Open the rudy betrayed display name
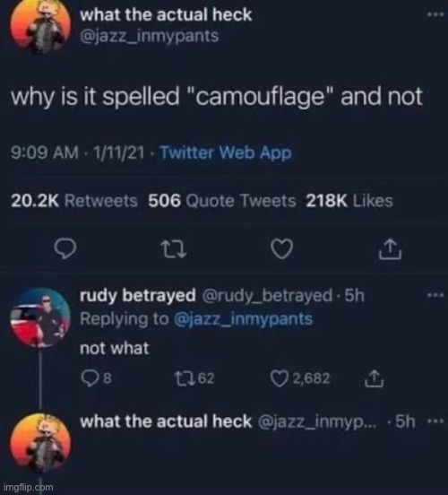This screenshot has height=495, width=448. coord(138,296)
